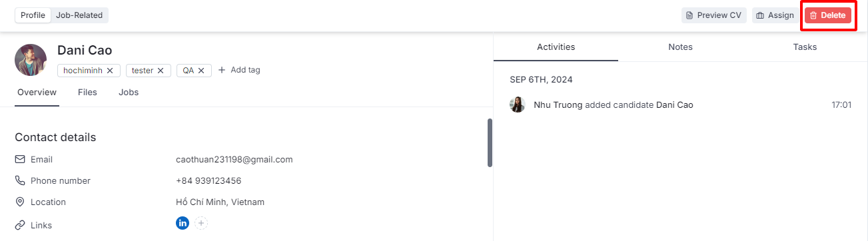Viewport: 868px width, 241px height.
Task: Select the Profile view toggle
Action: [33, 15]
